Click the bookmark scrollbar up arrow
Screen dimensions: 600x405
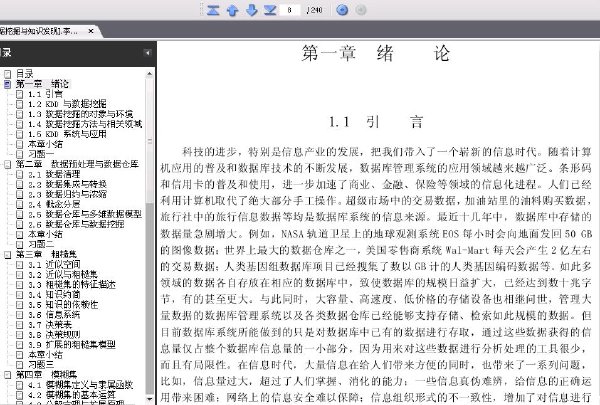(x=150, y=73)
